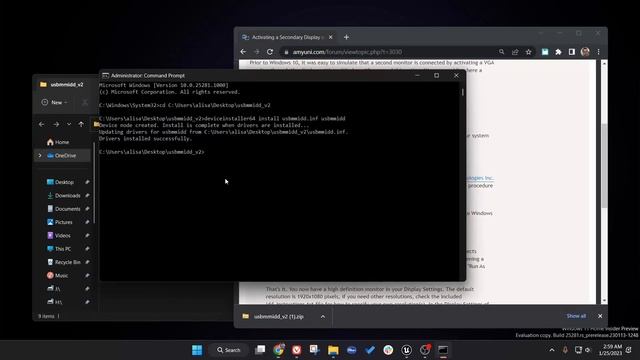Open recent locations dropdown in File Explorer
The image size is (640, 360).
coord(69,124)
